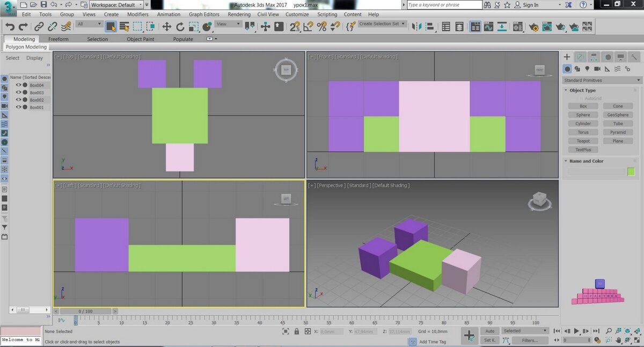
Task: Click the Auto key button
Action: tap(490, 331)
